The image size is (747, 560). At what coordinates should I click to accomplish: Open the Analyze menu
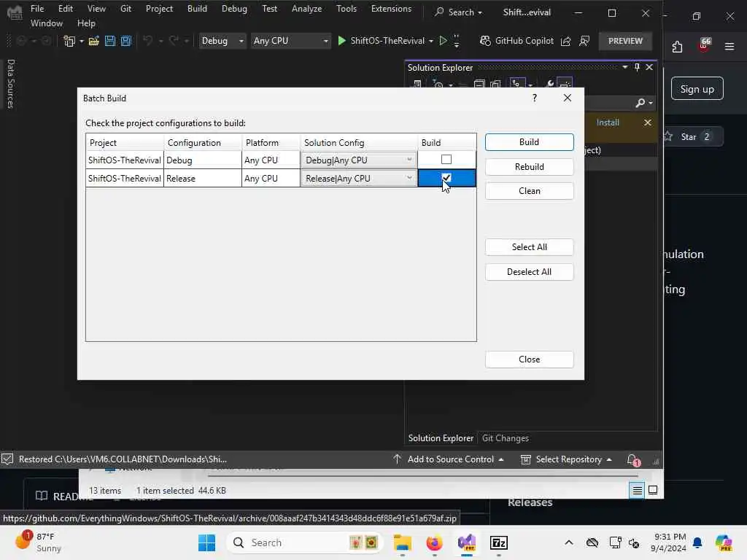point(307,9)
